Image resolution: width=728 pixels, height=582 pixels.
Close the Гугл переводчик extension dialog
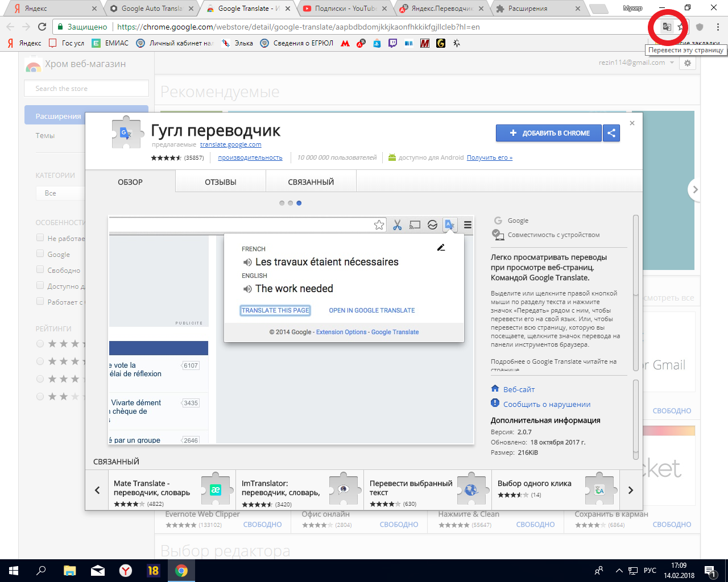(632, 123)
